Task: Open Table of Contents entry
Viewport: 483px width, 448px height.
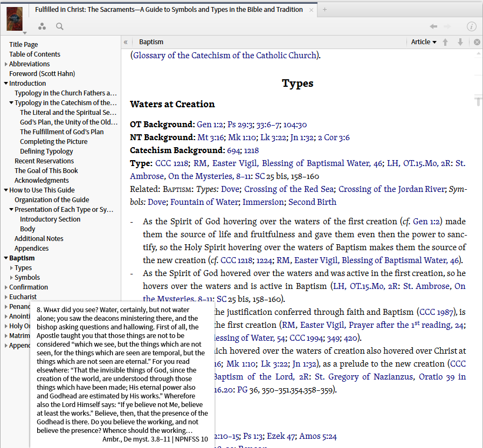Action: [x=35, y=54]
